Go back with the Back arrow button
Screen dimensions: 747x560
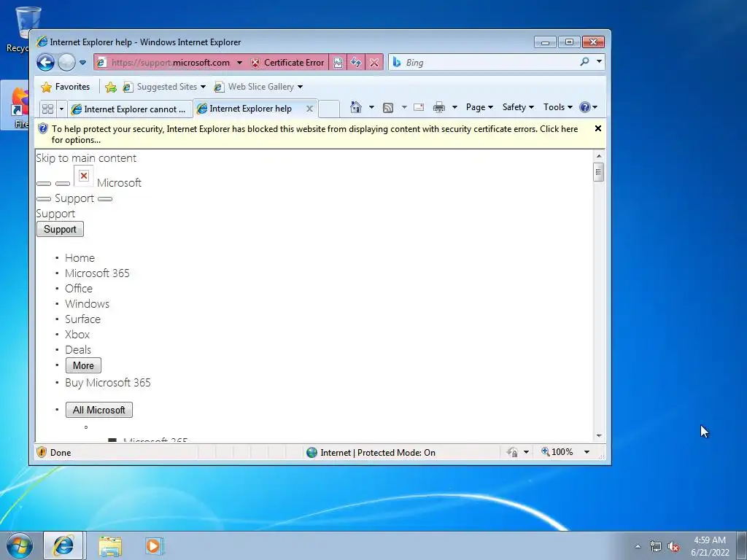point(46,63)
